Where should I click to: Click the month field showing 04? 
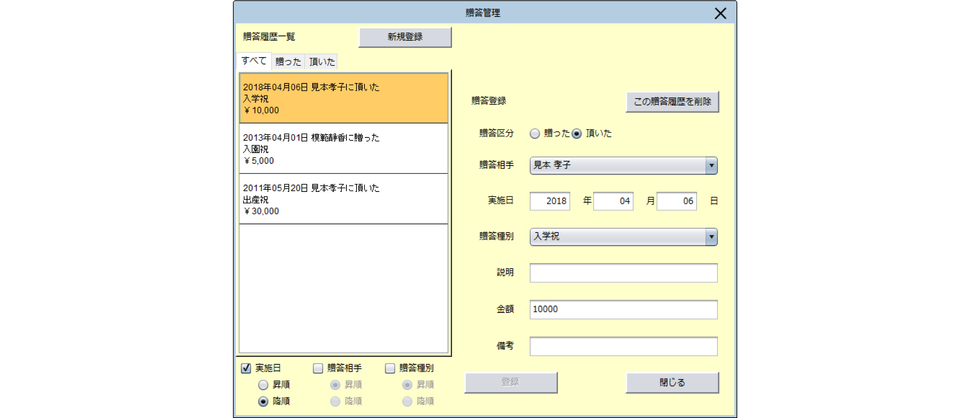613,201
